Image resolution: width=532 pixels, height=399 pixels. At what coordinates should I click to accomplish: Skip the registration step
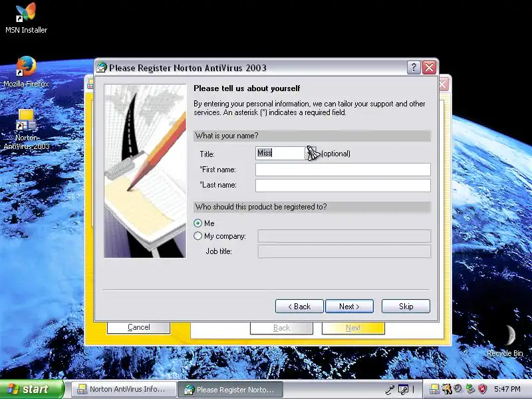406,307
